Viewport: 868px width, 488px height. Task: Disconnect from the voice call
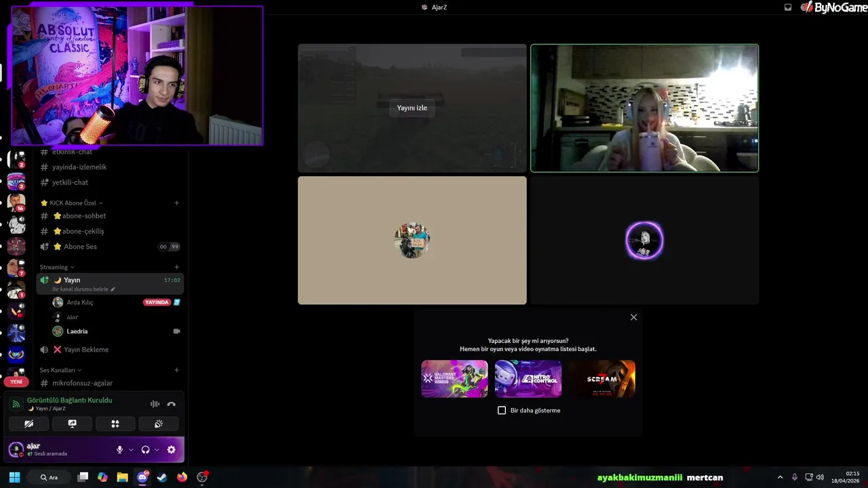pyautogui.click(x=172, y=404)
